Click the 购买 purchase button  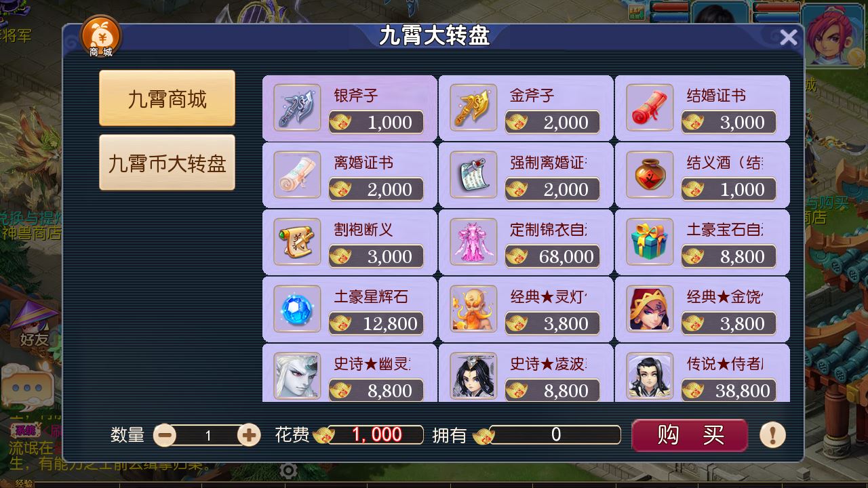pyautogui.click(x=690, y=434)
